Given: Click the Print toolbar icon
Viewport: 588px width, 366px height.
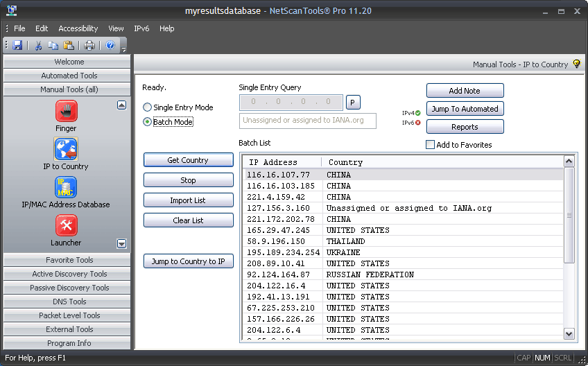Looking at the screenshot, I should [x=89, y=45].
